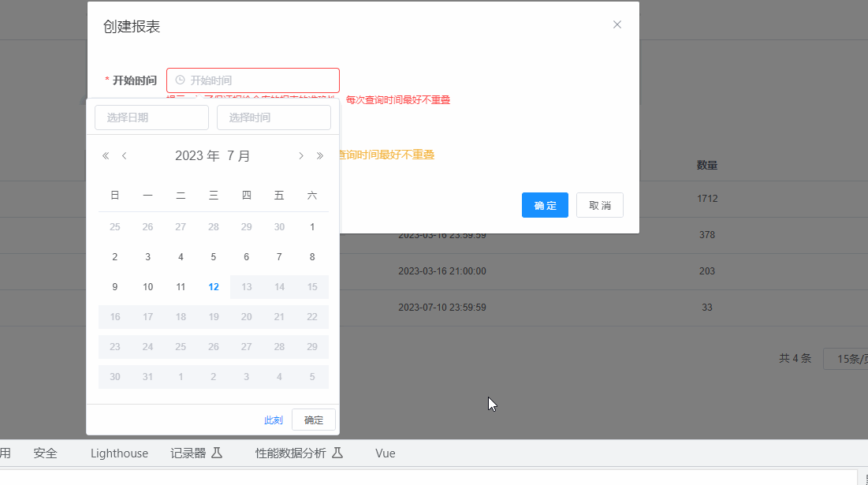The width and height of the screenshot is (868, 485).
Task: Select July 9 in calendar
Action: 114,287
